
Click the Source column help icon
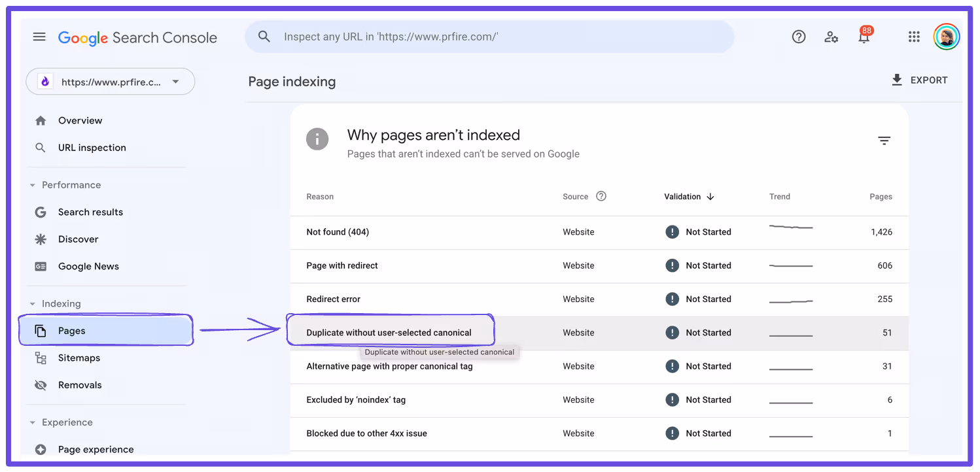[x=601, y=196]
